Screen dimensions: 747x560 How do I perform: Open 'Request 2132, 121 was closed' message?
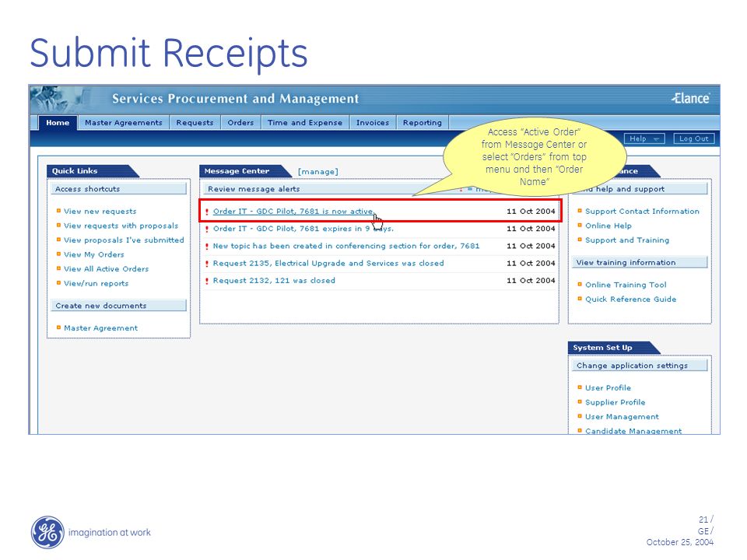[x=274, y=281]
